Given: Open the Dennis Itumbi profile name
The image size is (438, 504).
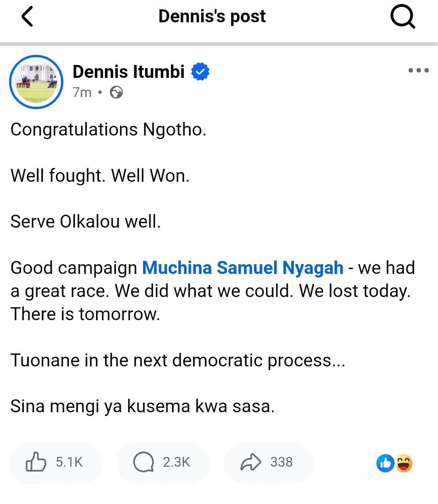Looking at the screenshot, I should 129,72.
